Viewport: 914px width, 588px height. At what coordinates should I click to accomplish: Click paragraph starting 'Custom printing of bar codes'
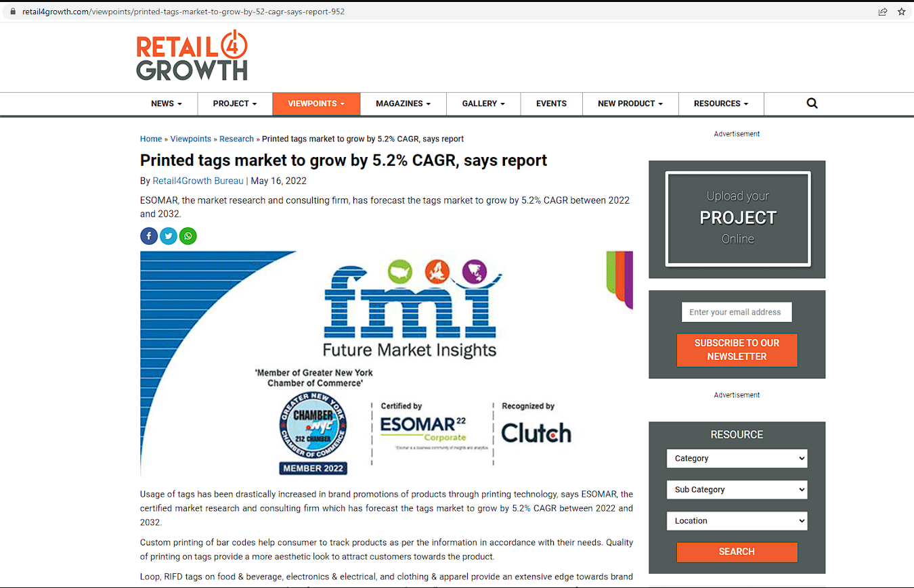coord(387,549)
